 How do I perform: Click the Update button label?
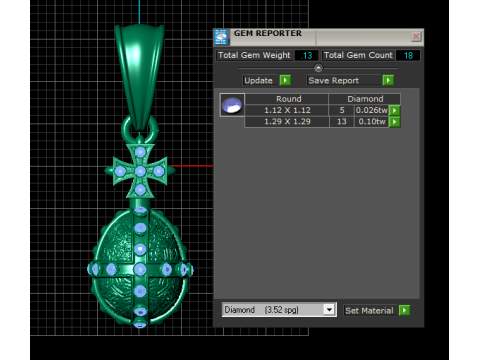click(x=260, y=80)
